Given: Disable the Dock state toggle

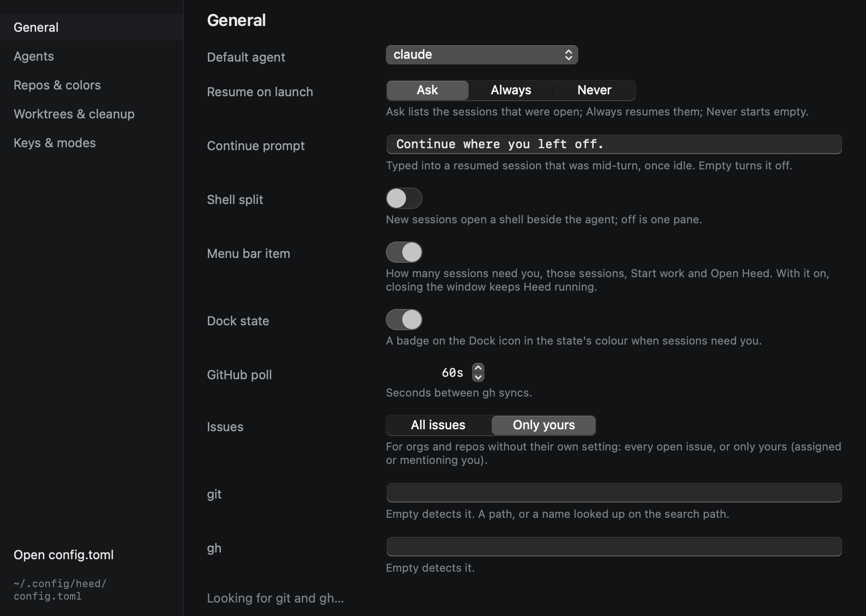Looking at the screenshot, I should [x=404, y=320].
